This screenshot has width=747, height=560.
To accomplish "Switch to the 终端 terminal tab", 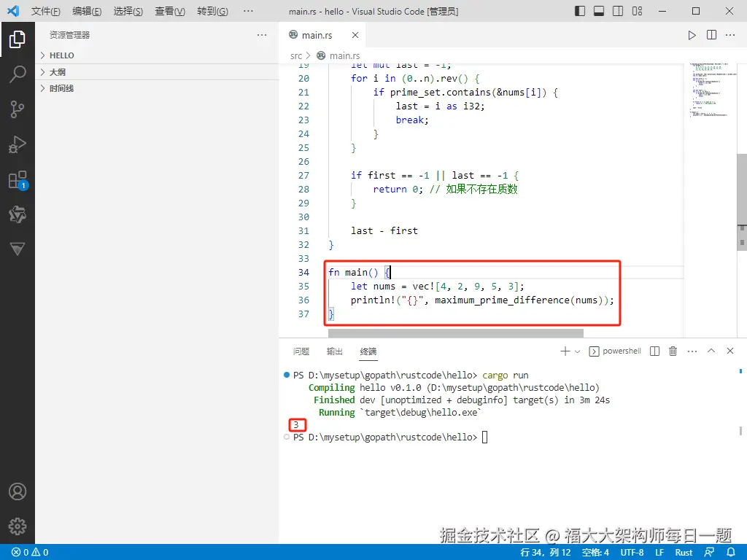I will [368, 351].
